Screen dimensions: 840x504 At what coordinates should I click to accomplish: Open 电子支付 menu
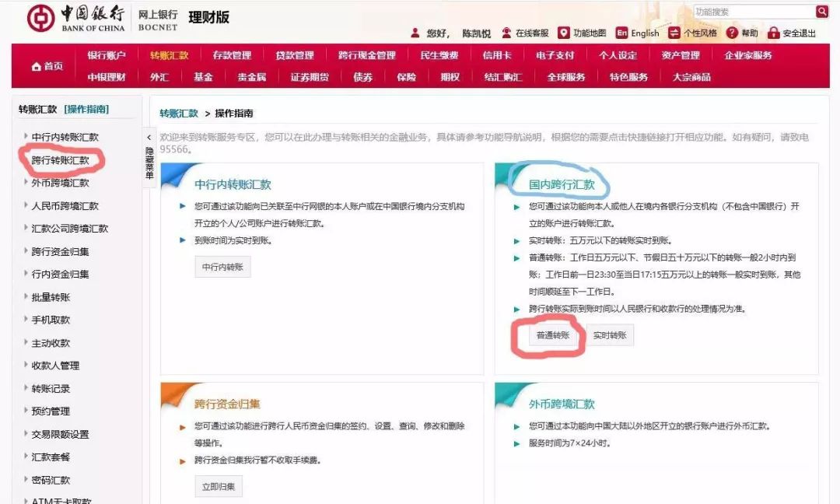pyautogui.click(x=555, y=55)
